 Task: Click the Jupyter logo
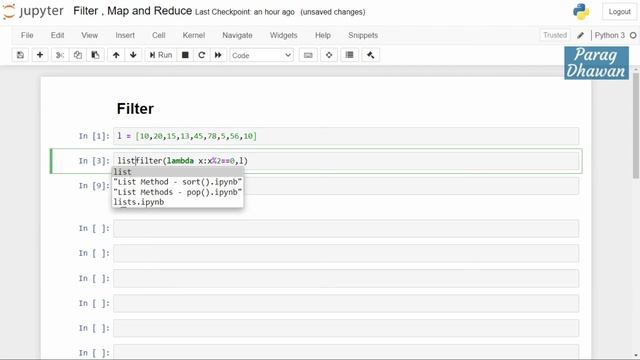[33, 11]
